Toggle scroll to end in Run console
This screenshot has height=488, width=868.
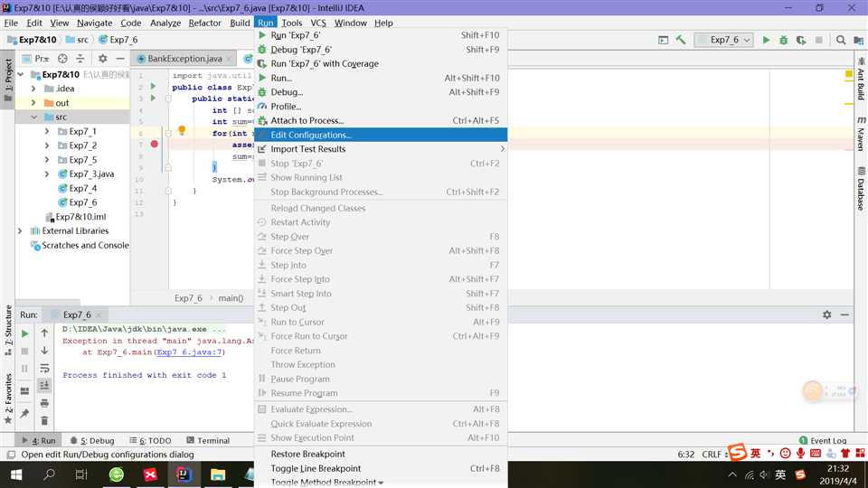[44, 385]
